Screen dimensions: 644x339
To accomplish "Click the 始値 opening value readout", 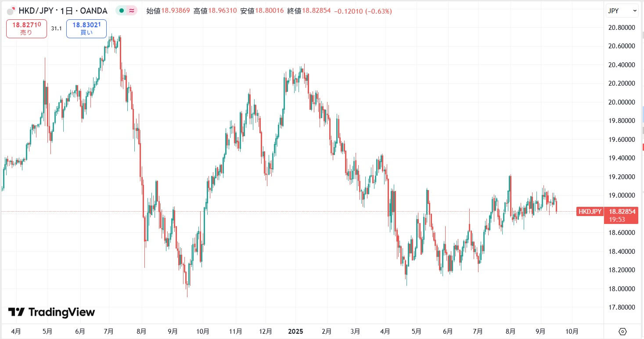I will [x=168, y=11].
